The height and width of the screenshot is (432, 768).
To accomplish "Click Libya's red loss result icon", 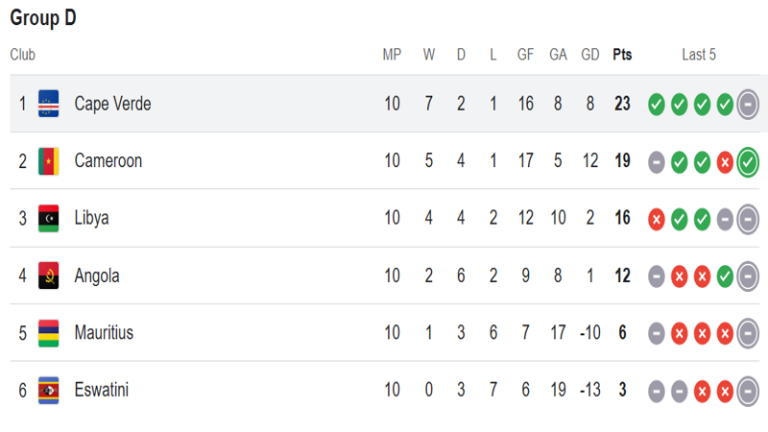I will click(x=656, y=219).
